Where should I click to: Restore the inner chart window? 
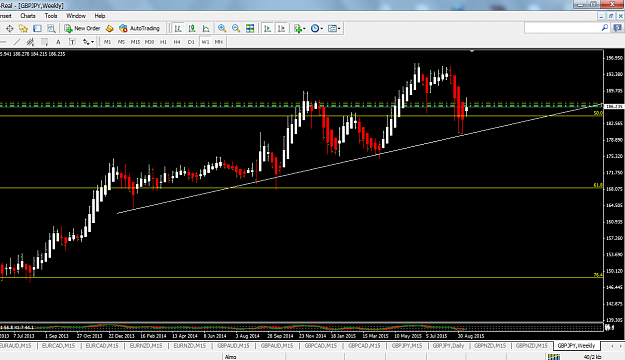pyautogui.click(x=611, y=16)
